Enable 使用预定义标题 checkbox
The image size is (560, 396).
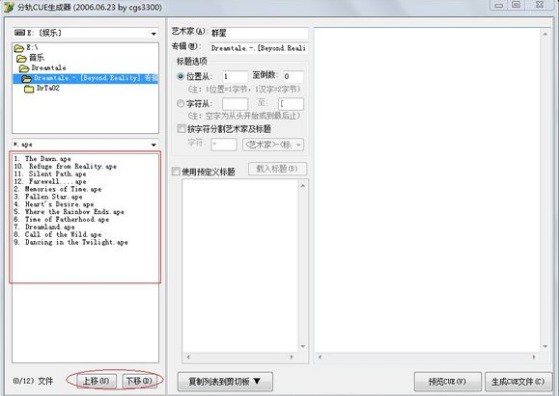(176, 172)
